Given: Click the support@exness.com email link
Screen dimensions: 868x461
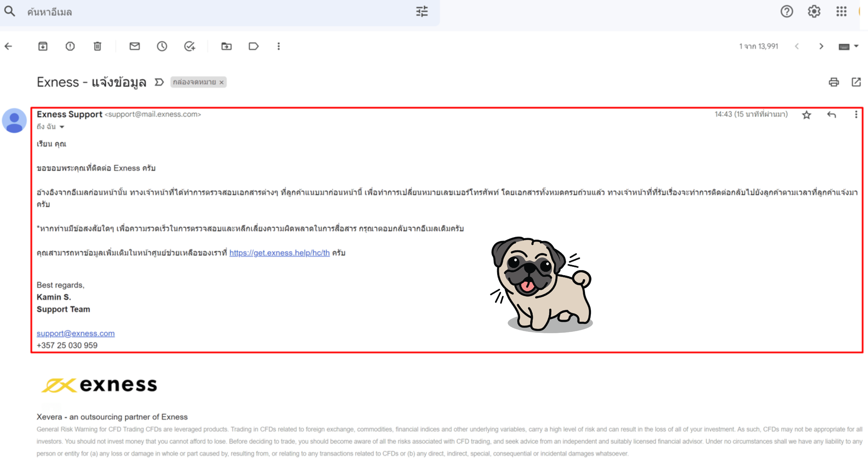Looking at the screenshot, I should coord(76,333).
